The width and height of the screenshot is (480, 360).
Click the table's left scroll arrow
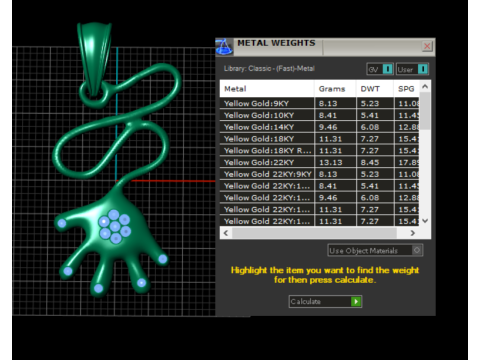tap(226, 233)
